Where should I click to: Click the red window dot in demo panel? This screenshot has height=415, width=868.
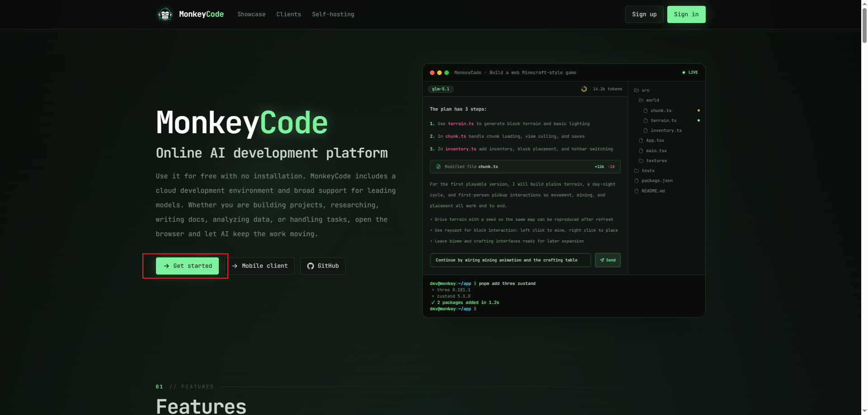point(432,73)
